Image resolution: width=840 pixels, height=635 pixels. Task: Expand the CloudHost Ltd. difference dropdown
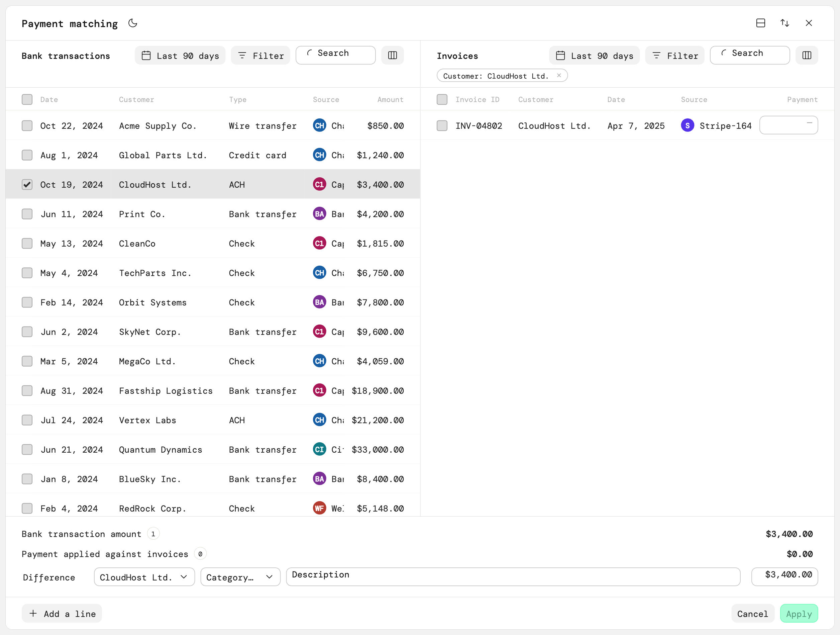(144, 577)
